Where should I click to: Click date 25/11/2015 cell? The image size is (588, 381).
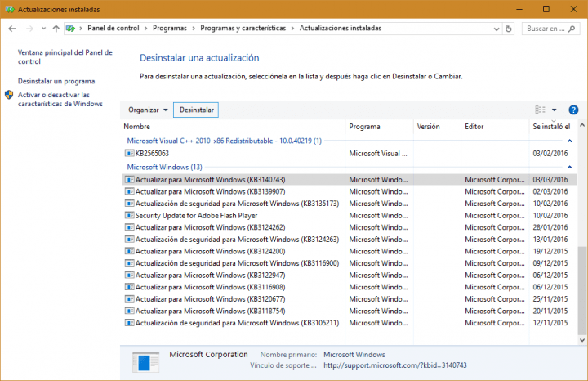click(550, 299)
